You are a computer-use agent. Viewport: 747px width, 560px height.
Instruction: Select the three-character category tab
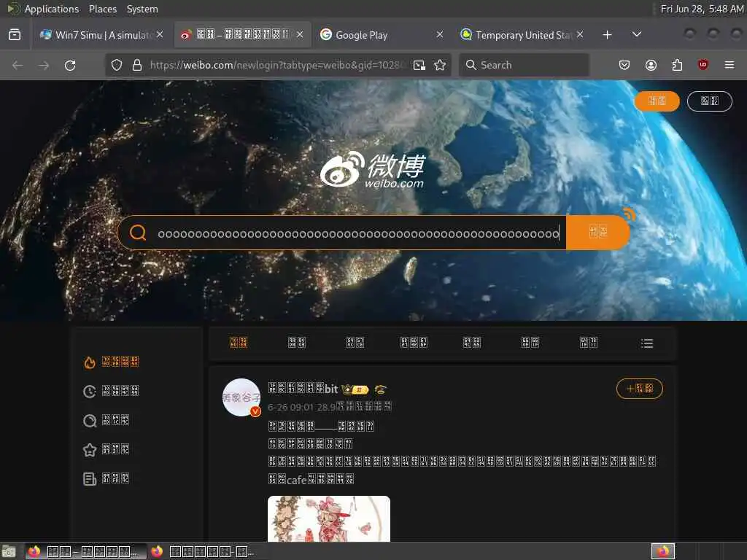(x=414, y=343)
